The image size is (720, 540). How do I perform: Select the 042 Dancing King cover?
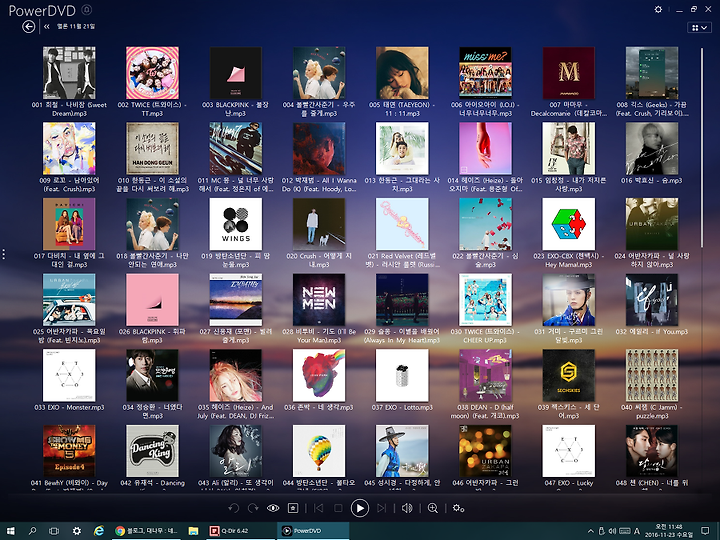point(152,451)
